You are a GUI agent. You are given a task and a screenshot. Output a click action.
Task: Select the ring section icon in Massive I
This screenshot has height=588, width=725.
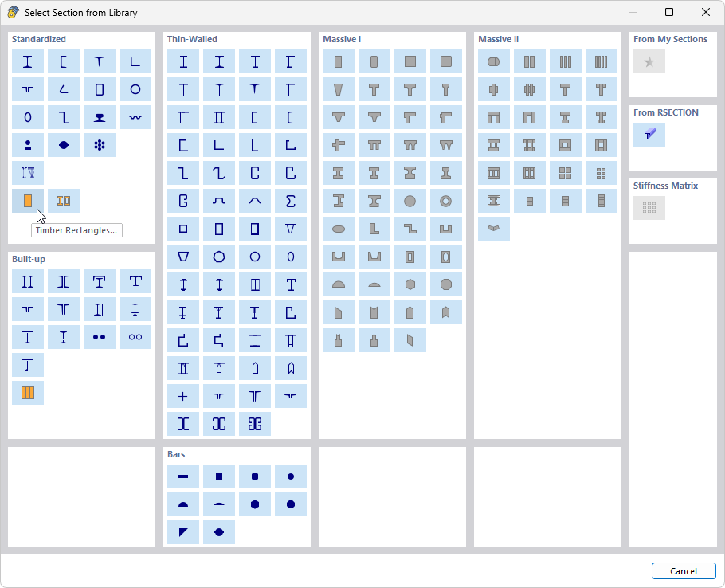pos(446,201)
